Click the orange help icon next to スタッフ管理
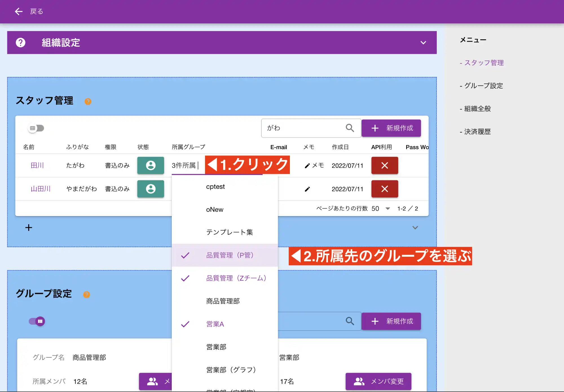Viewport: 564px width, 392px height. tap(88, 101)
